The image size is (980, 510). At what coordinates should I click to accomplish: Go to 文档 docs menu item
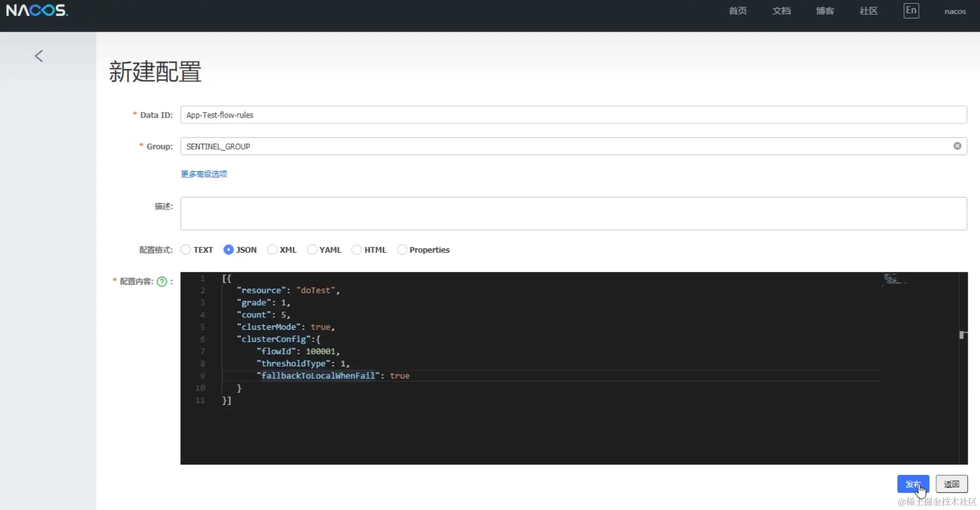click(781, 11)
